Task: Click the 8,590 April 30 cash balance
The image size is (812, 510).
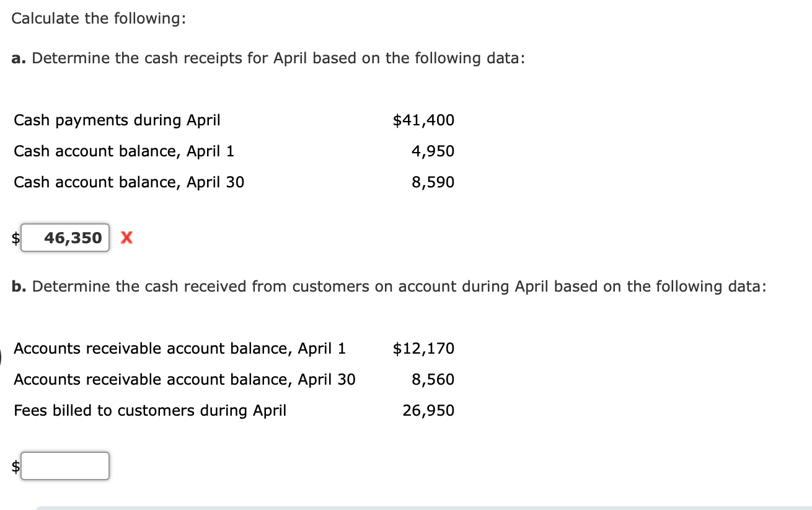Action: pyautogui.click(x=433, y=182)
